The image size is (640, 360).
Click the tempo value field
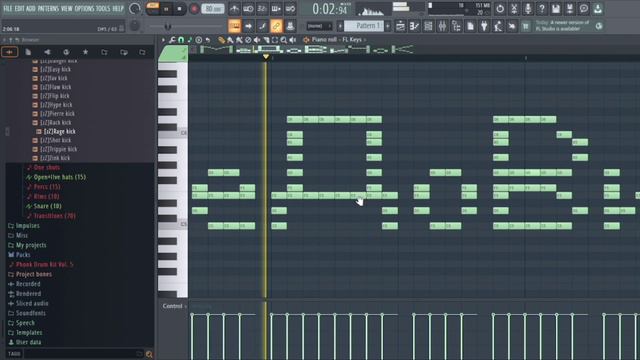[213, 9]
